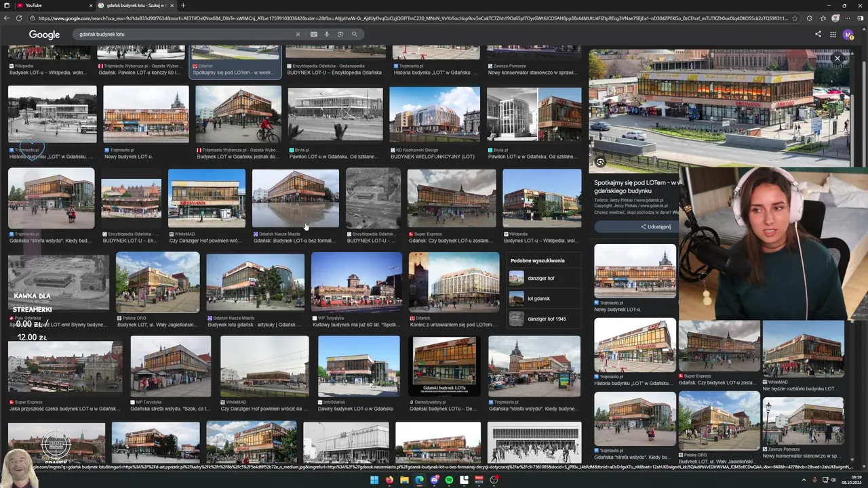Click the share icon near apps grid
This screenshot has width=868, height=488.
pyautogui.click(x=818, y=34)
